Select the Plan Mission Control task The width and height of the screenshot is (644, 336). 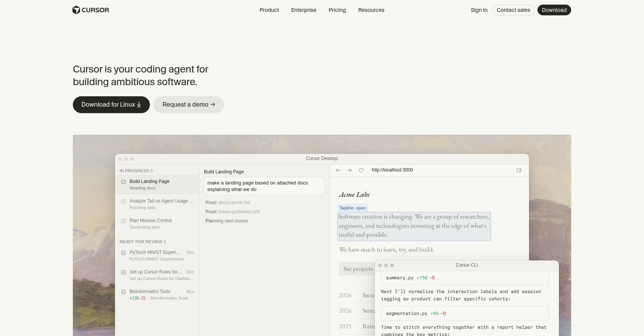157,224
